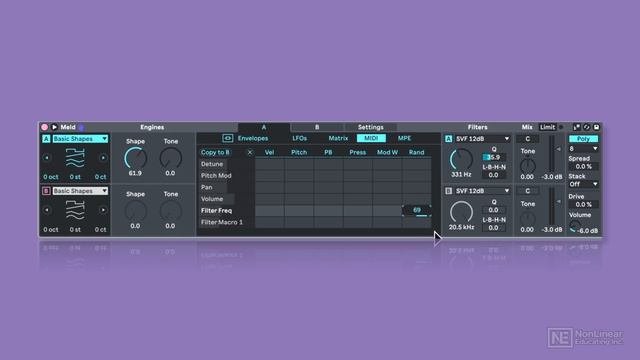This screenshot has height=360, width=640.
Task: Click the save preset disk icon
Action: pos(596,127)
